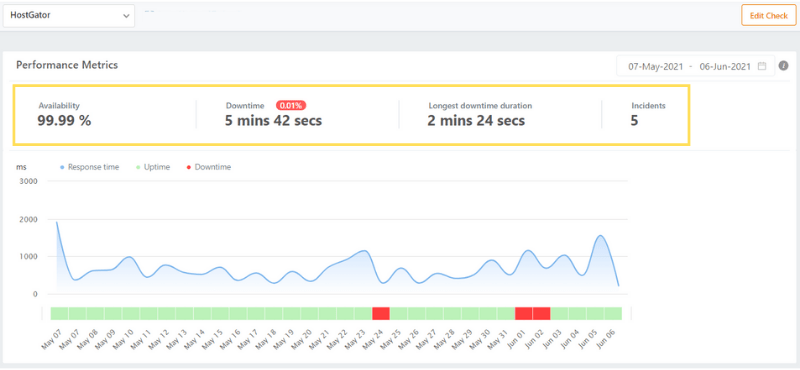Click the green May 23 uptime block
The height and width of the screenshot is (370, 800).
point(363,313)
